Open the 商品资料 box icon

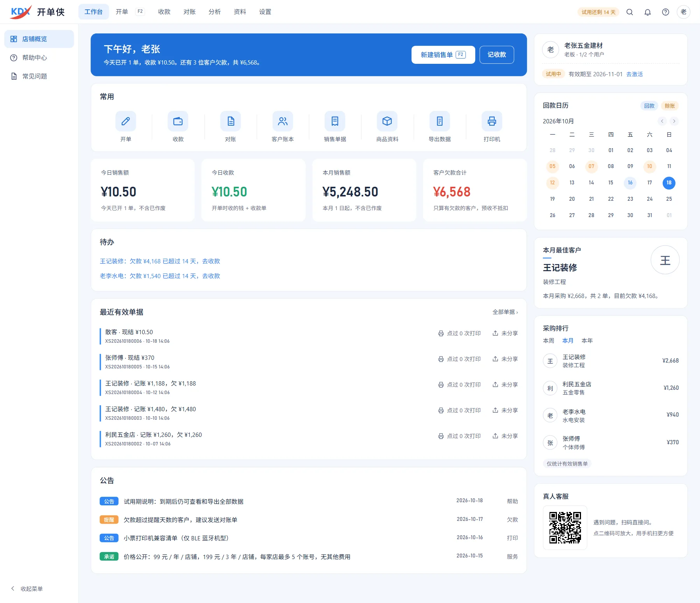[387, 121]
